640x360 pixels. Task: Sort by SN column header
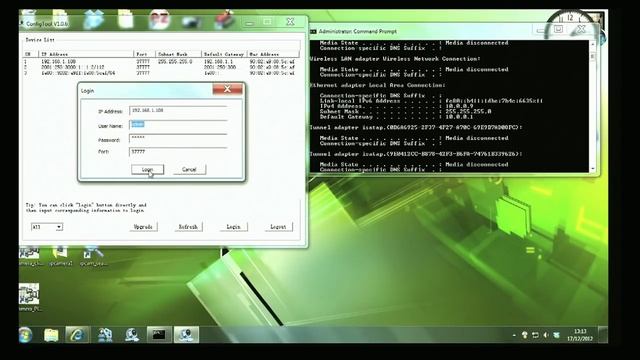point(31,54)
